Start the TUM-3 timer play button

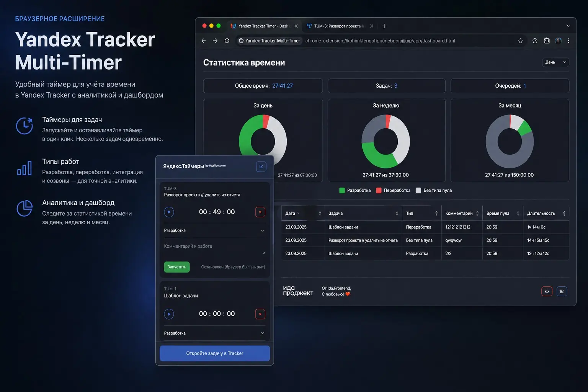[169, 212]
